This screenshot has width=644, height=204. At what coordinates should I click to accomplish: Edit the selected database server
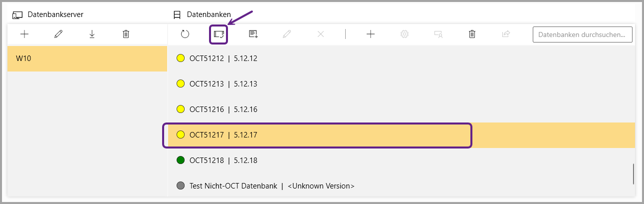(x=58, y=34)
